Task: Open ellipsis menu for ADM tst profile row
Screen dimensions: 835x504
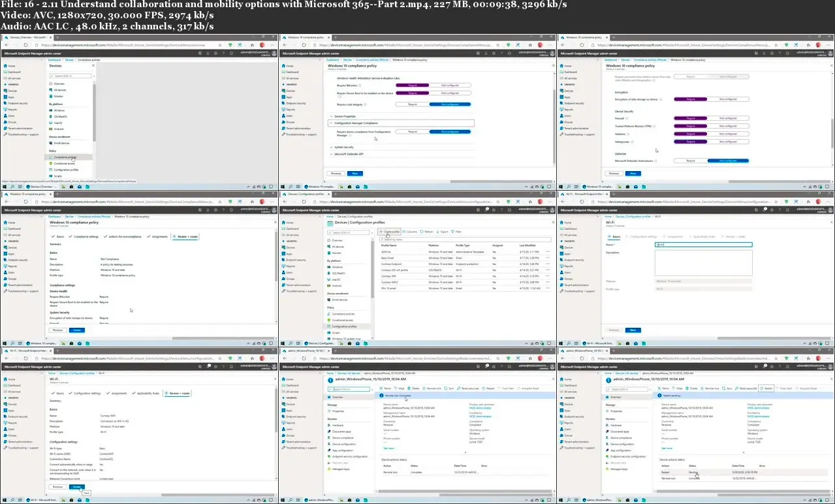Action: [x=548, y=251]
